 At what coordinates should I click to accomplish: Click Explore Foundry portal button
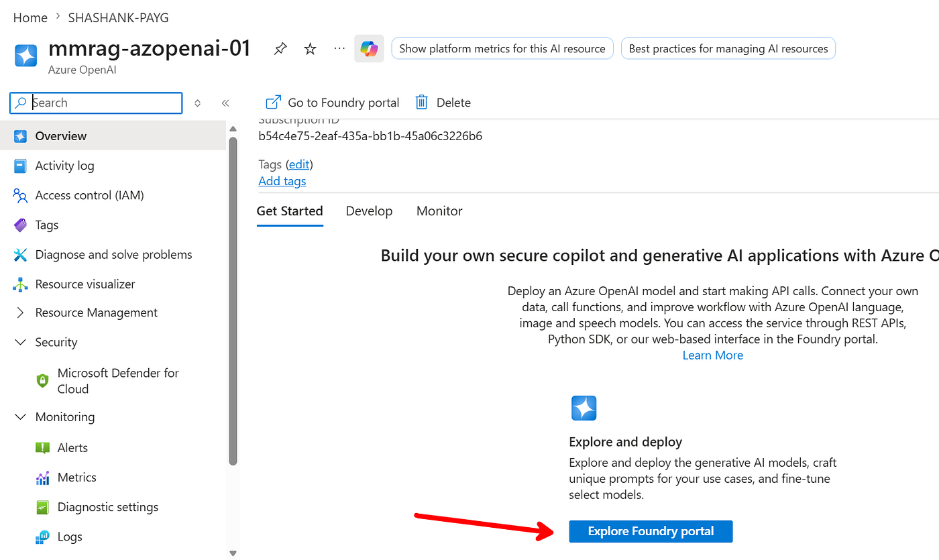pyautogui.click(x=651, y=531)
